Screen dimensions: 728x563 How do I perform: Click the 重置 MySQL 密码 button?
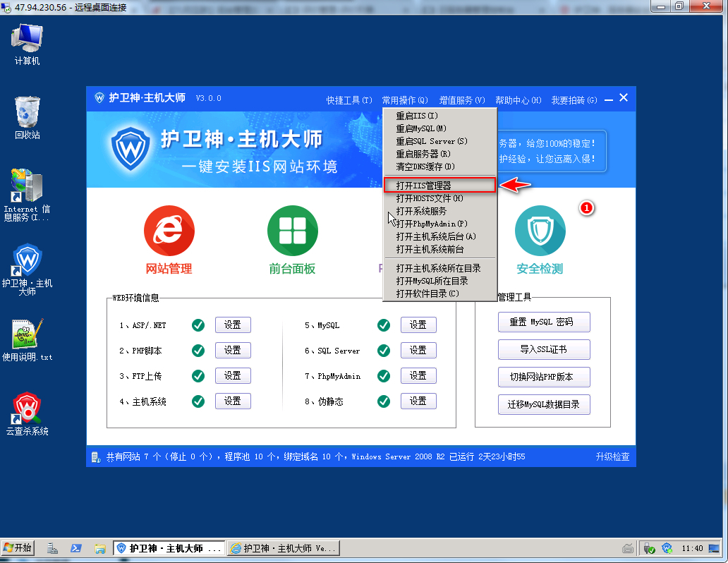pos(544,322)
